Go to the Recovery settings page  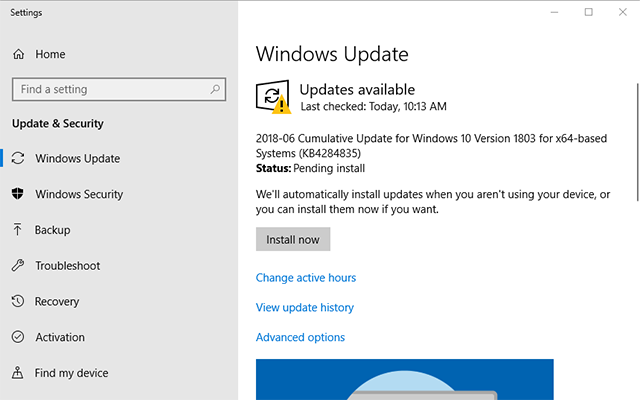click(x=57, y=301)
